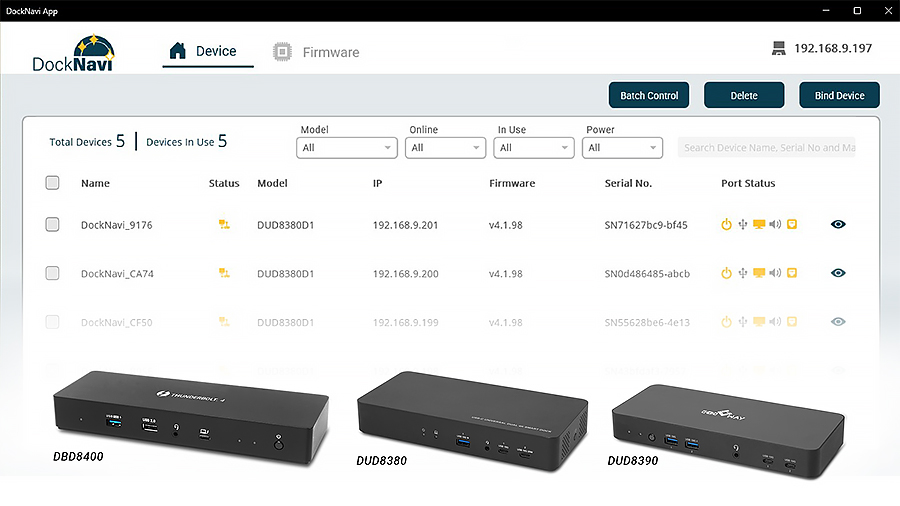Screen dimensions: 900x506
Task: Click the DockNavi logo
Action: (73, 54)
